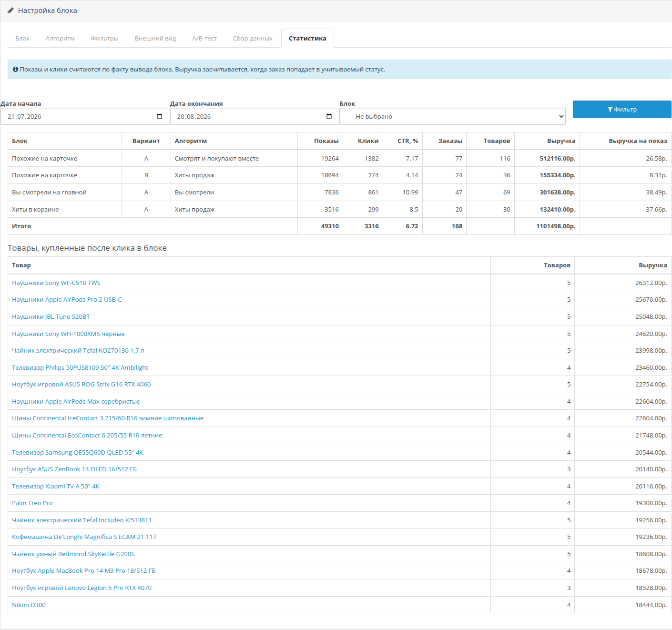Open calendar picker in start date field
The width and height of the screenshot is (672, 630).
coord(159,116)
